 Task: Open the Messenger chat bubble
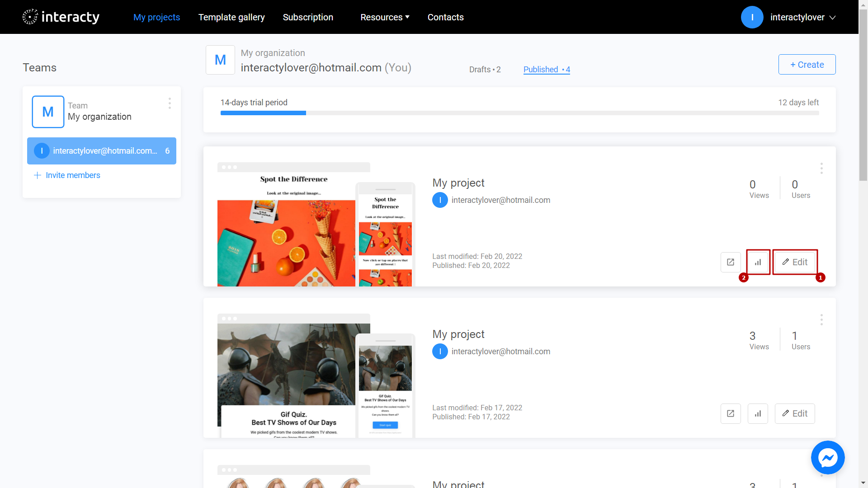pyautogui.click(x=828, y=457)
